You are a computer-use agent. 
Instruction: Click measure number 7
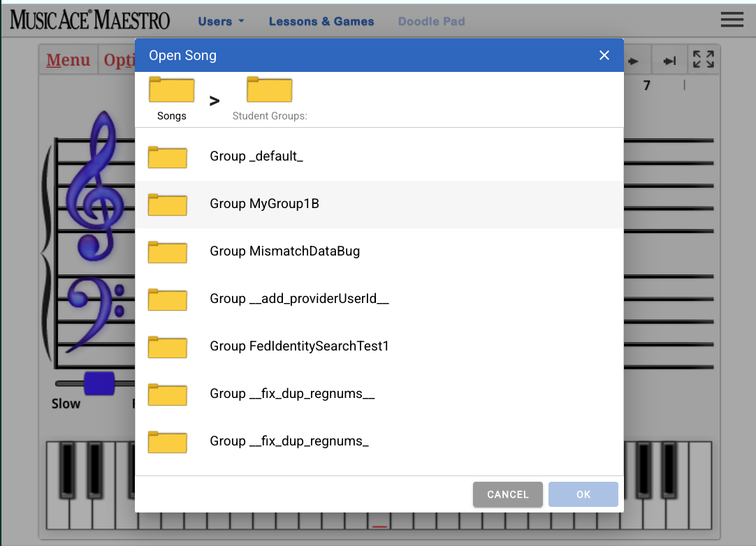[647, 86]
